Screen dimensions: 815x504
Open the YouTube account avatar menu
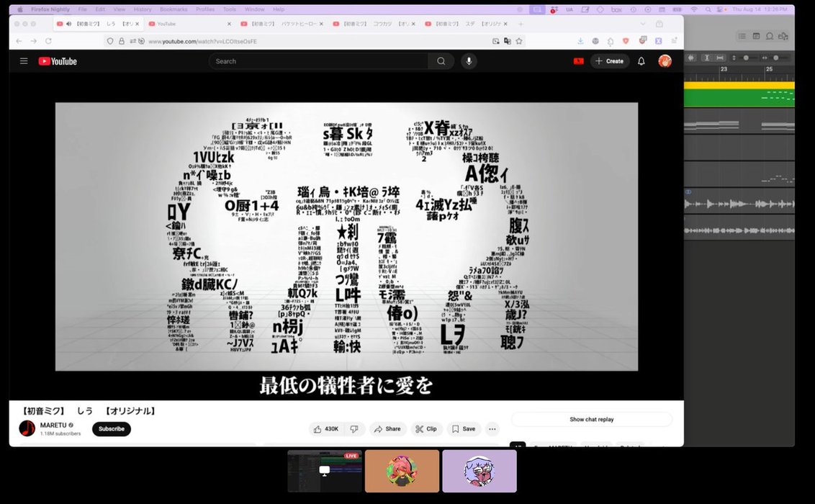click(x=665, y=61)
